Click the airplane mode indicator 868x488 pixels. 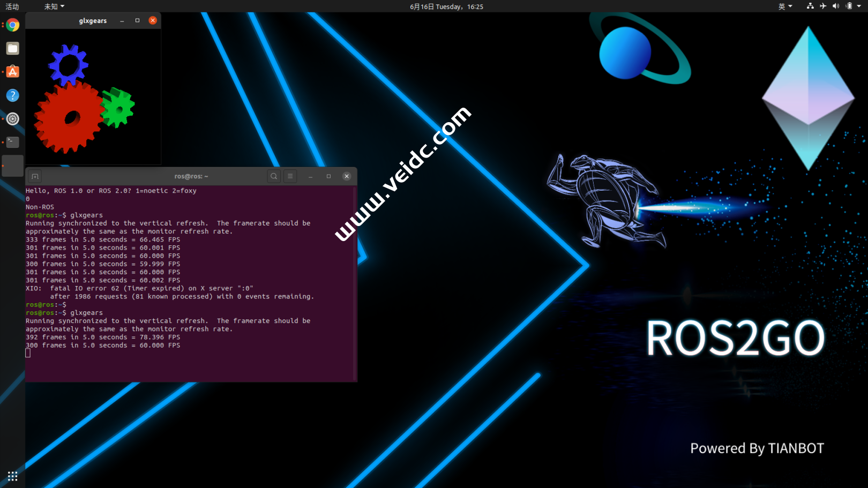point(823,6)
